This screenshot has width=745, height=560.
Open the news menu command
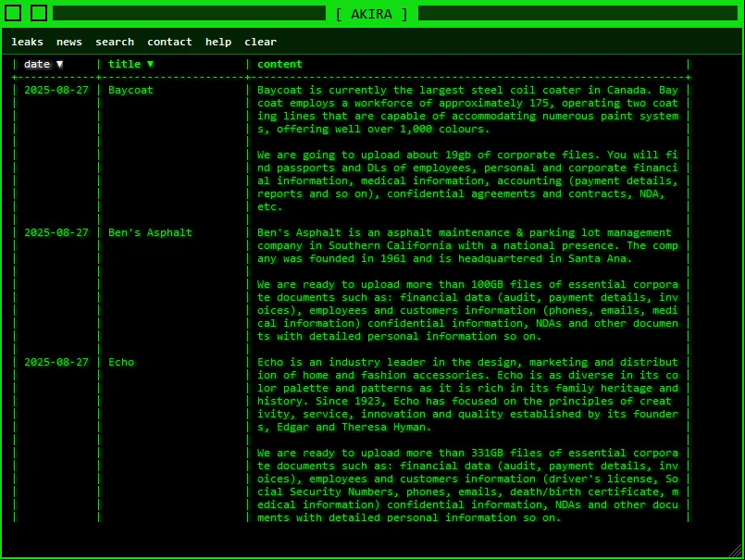[x=69, y=42]
